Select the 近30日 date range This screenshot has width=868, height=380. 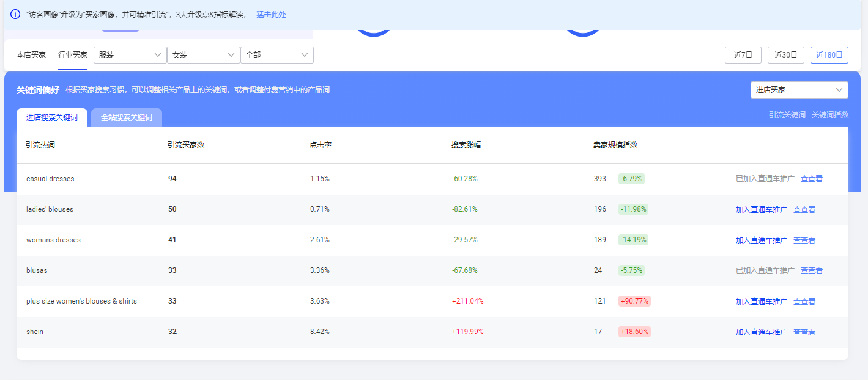point(786,54)
